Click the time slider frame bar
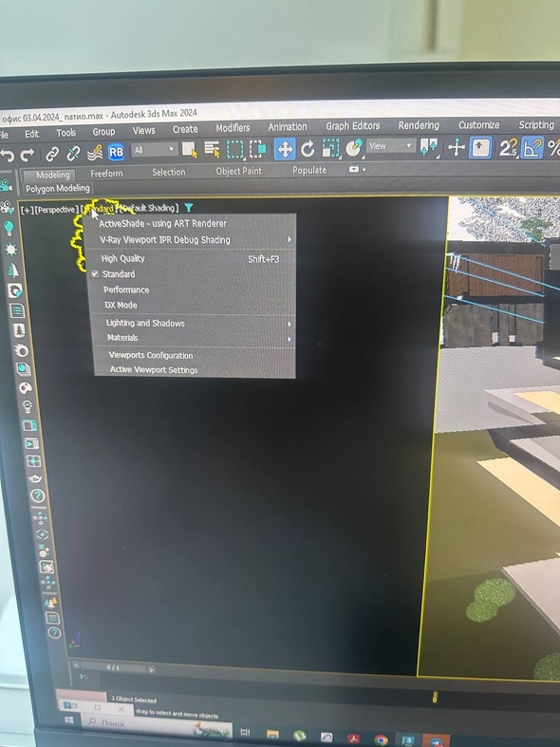Image resolution: width=560 pixels, height=747 pixels. (113, 667)
